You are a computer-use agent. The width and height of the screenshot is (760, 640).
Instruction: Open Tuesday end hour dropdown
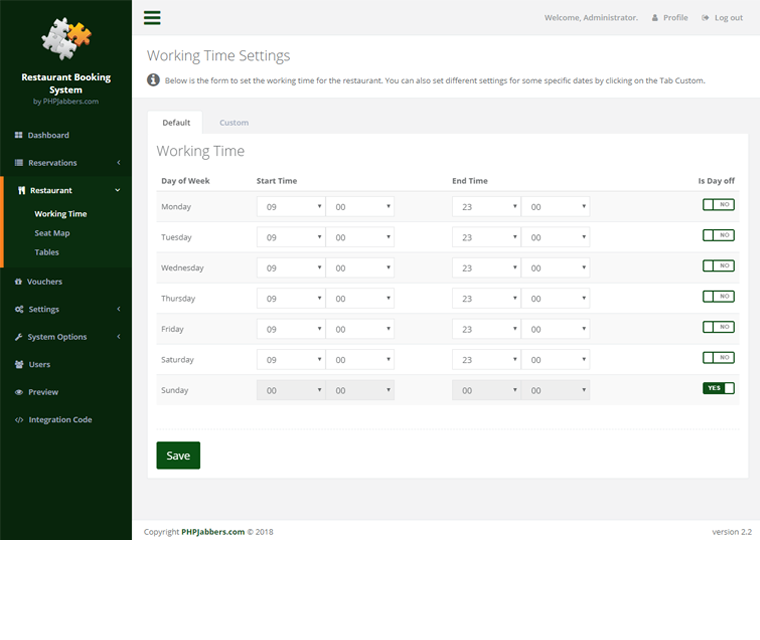pyautogui.click(x=486, y=237)
